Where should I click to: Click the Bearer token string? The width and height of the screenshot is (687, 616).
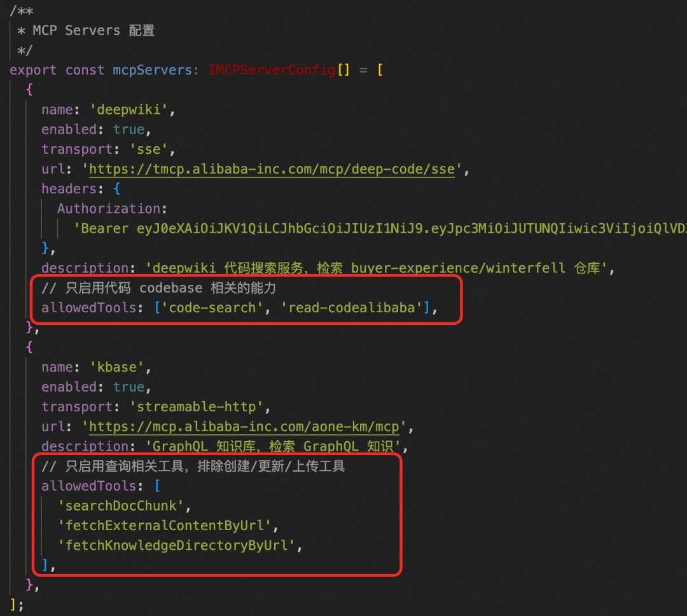380,229
